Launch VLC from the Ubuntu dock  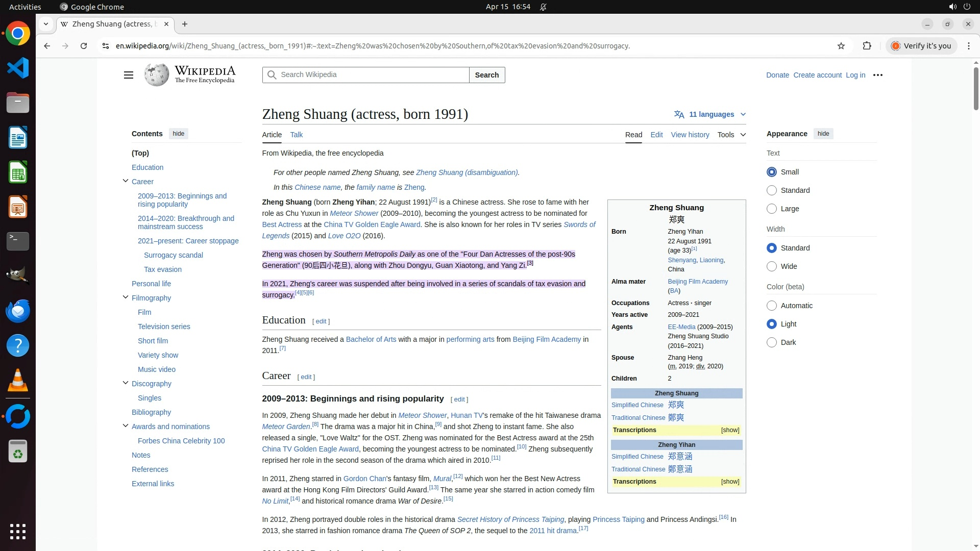click(18, 380)
